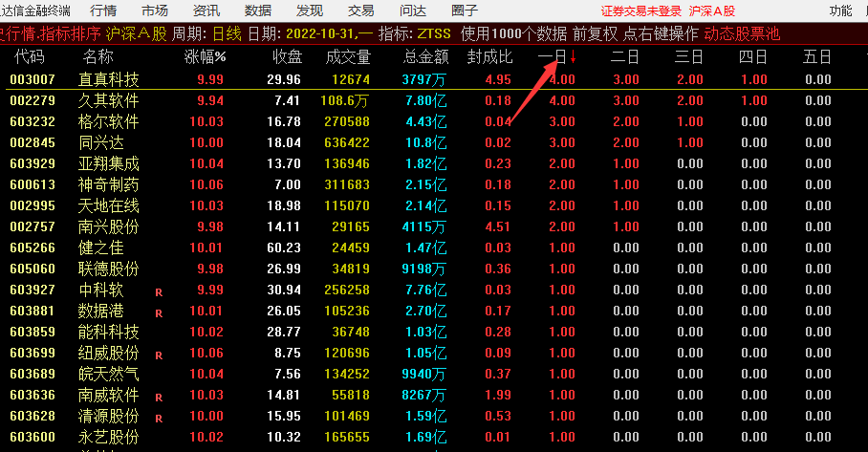Click stock code 600613
The width and height of the screenshot is (868, 452).
[x=33, y=184]
